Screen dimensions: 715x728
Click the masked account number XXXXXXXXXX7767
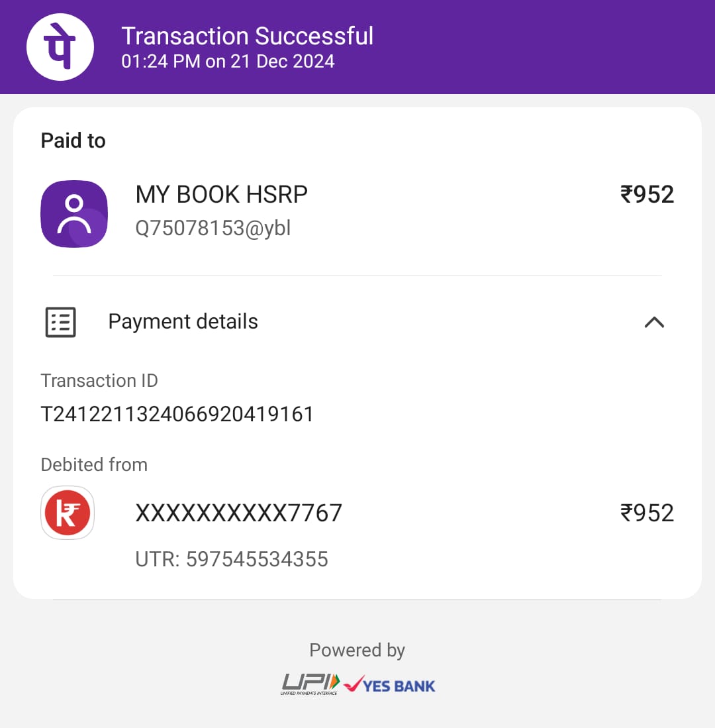238,513
